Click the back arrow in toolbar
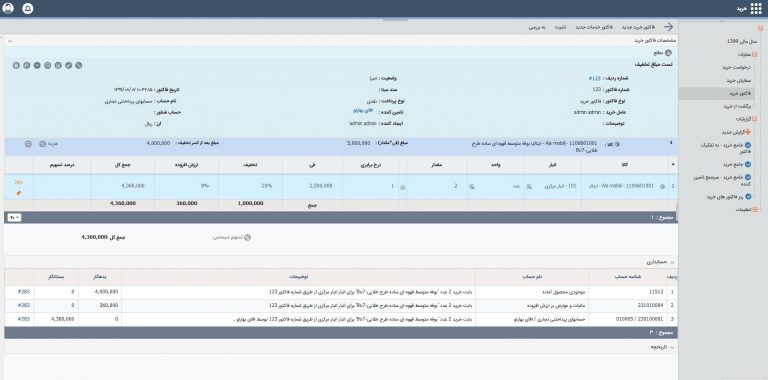The width and height of the screenshot is (768, 380). coord(668,27)
